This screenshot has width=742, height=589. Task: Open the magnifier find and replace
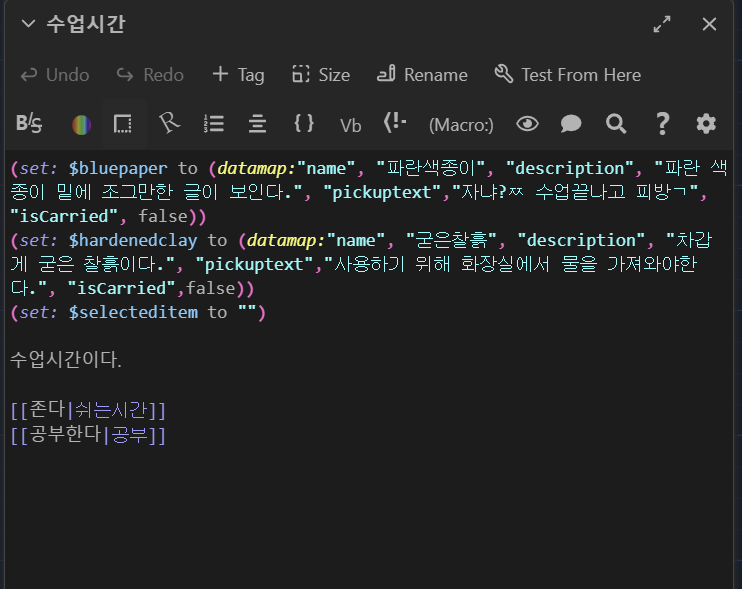click(x=616, y=124)
